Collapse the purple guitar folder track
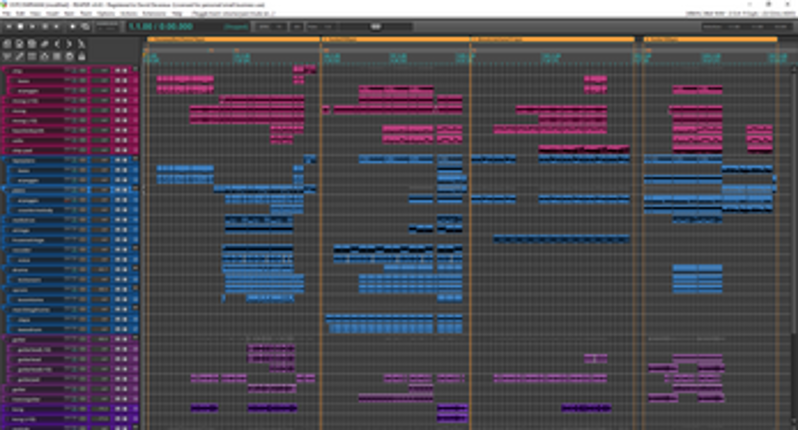 [x=135, y=338]
